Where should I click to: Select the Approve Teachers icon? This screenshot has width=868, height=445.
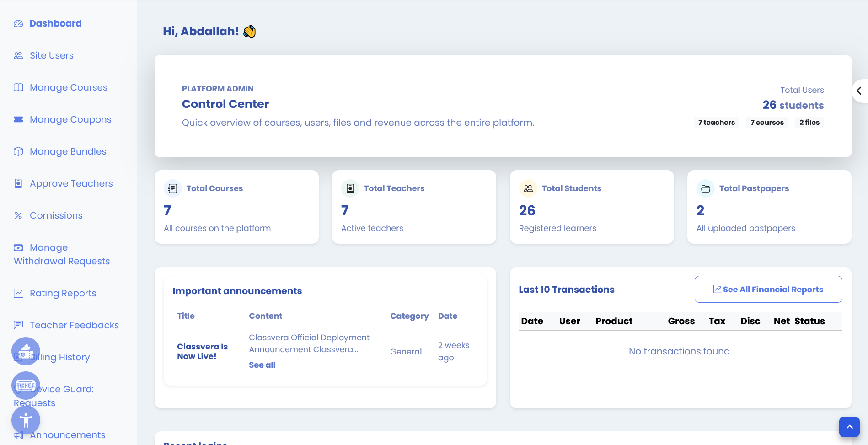point(18,183)
